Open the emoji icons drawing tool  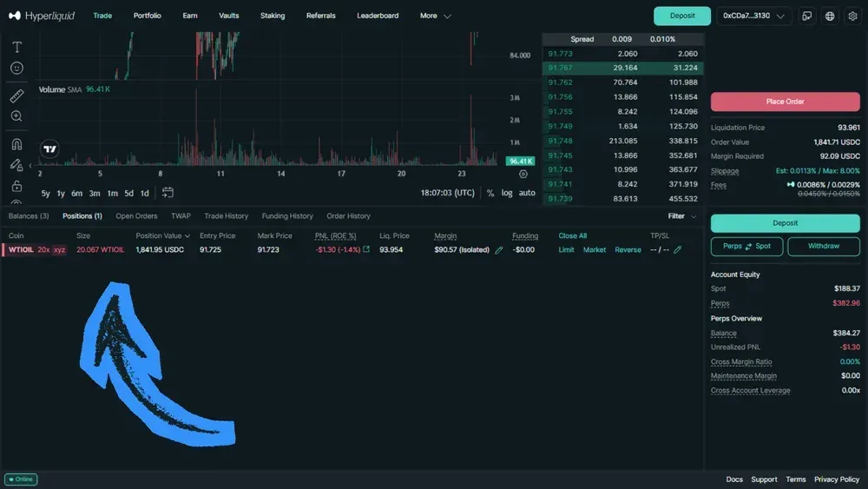[x=16, y=68]
